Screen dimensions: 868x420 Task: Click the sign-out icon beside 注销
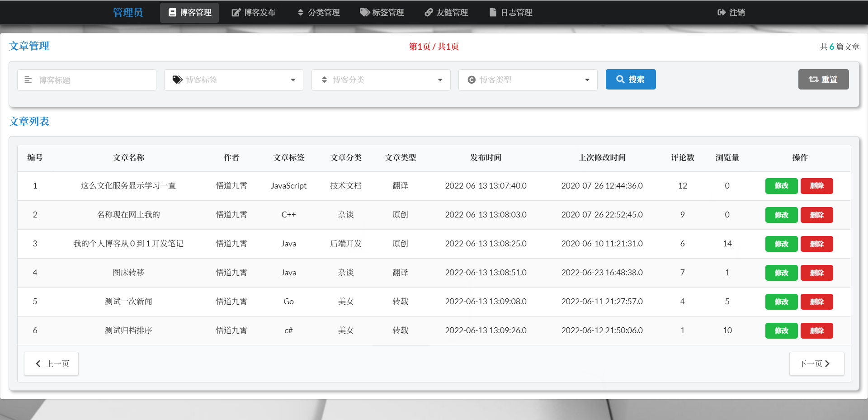tap(722, 13)
